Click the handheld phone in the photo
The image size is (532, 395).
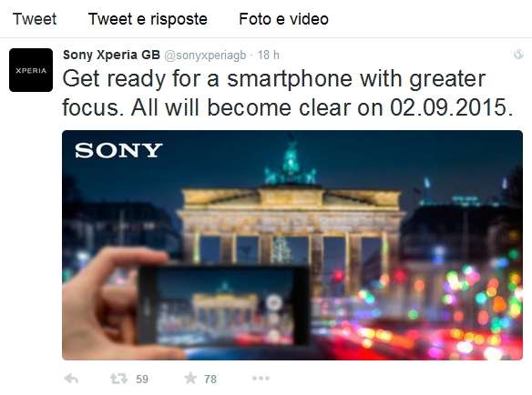tap(222, 305)
